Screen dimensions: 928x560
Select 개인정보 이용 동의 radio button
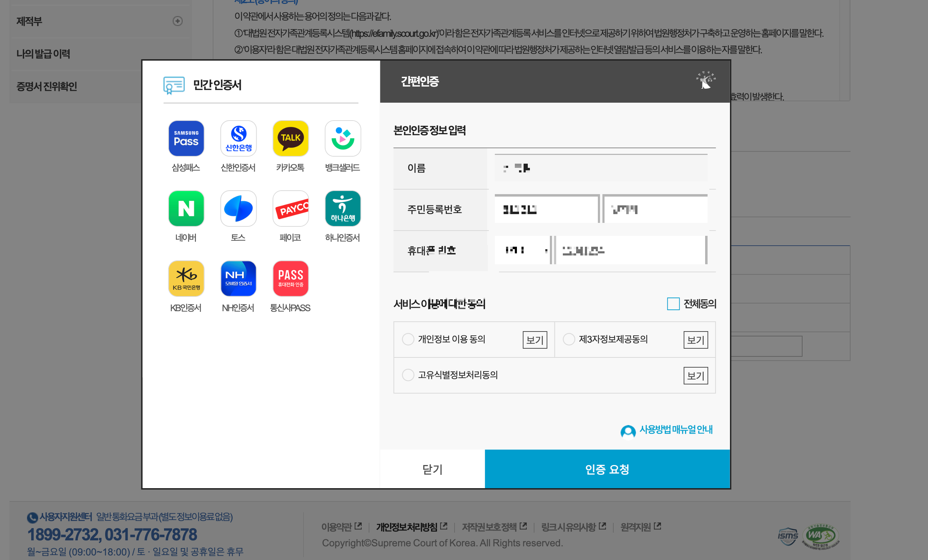click(x=408, y=339)
